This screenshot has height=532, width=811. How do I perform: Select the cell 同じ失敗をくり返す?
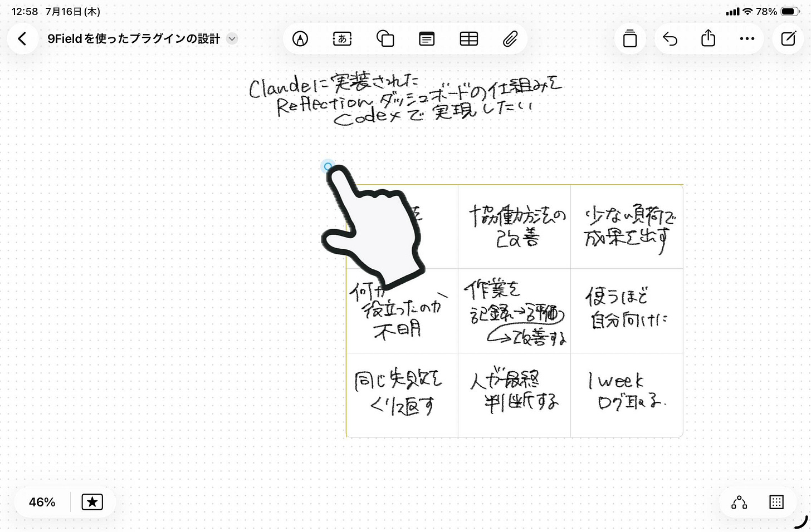click(x=402, y=395)
